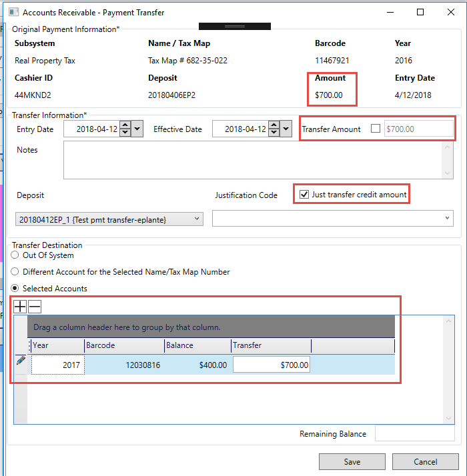Choose Different Account for Selected Name option
Screen dimensions: 467x476
[x=15, y=272]
